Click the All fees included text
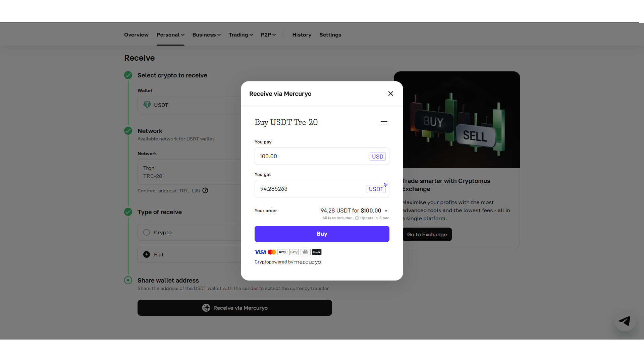 coord(337,218)
